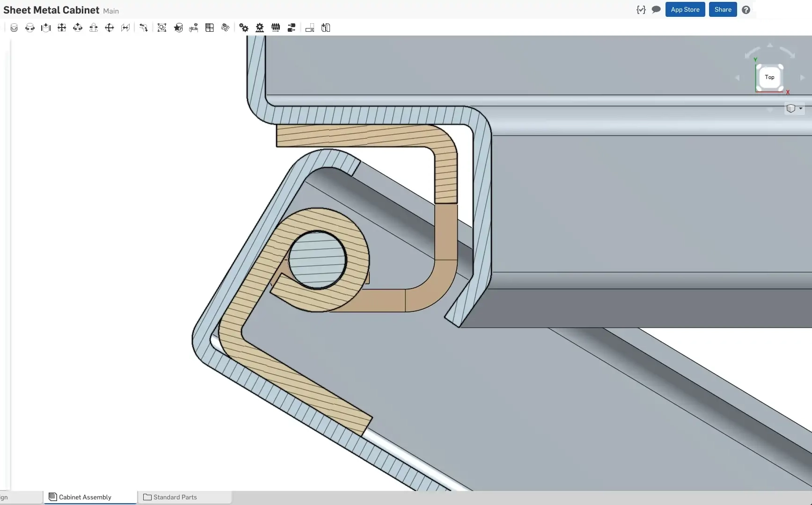
Task: Open the Help question mark menu
Action: [x=746, y=10]
